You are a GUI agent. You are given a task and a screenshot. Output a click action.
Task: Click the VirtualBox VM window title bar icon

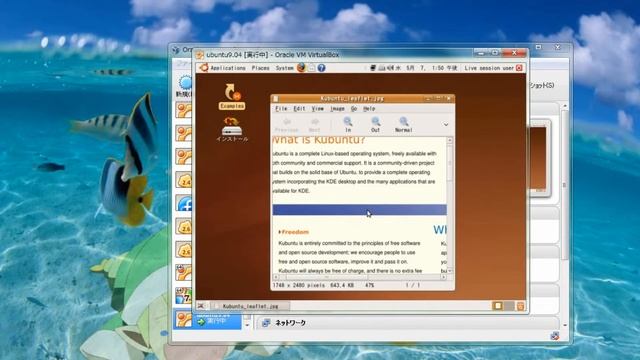[199, 54]
